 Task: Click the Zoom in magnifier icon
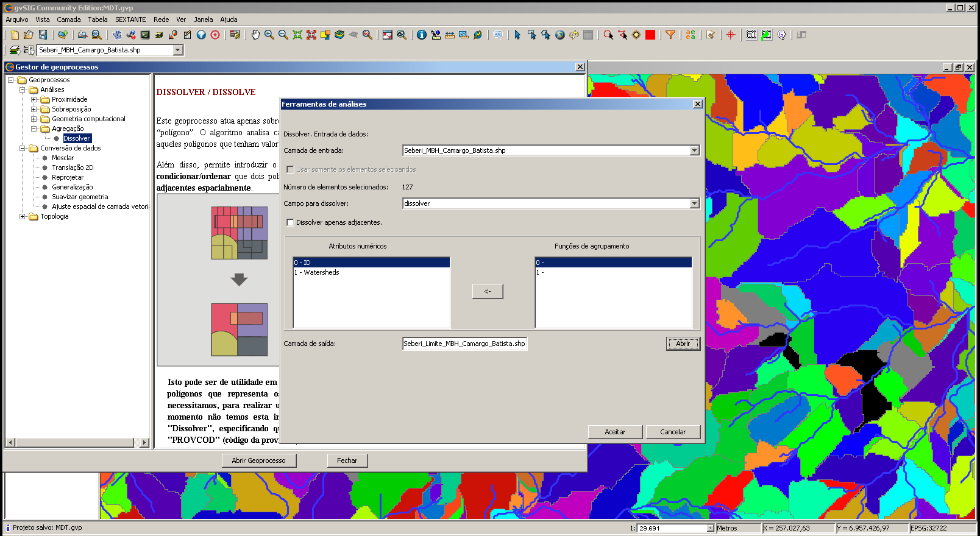[x=269, y=35]
